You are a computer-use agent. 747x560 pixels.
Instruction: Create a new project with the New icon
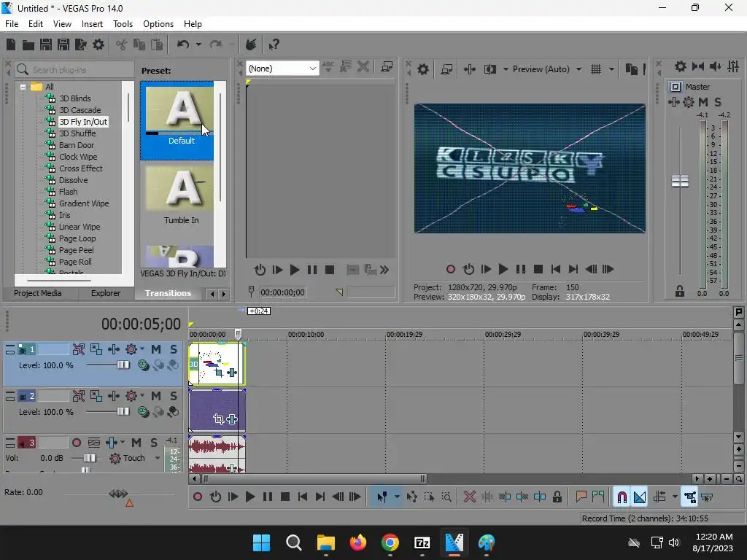(x=11, y=44)
